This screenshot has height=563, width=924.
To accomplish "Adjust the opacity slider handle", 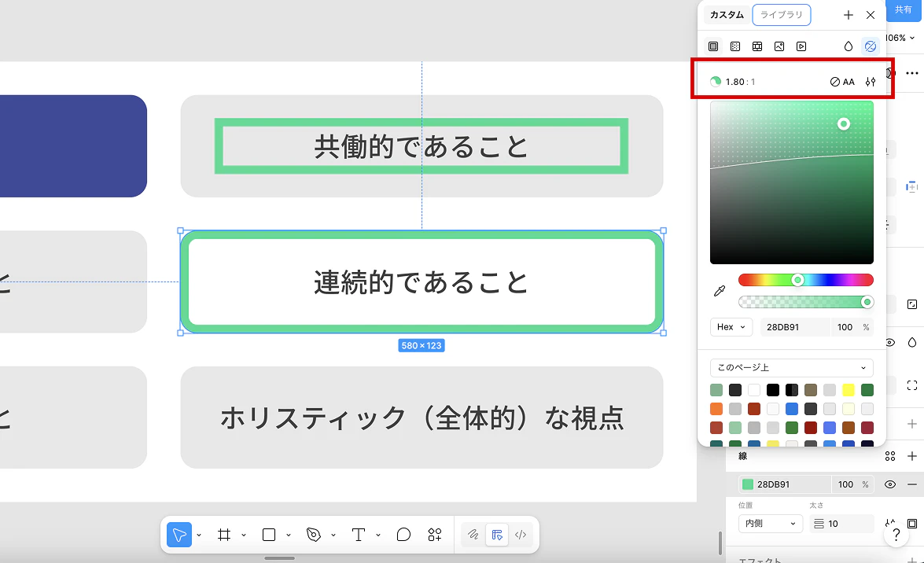I will 867,302.
